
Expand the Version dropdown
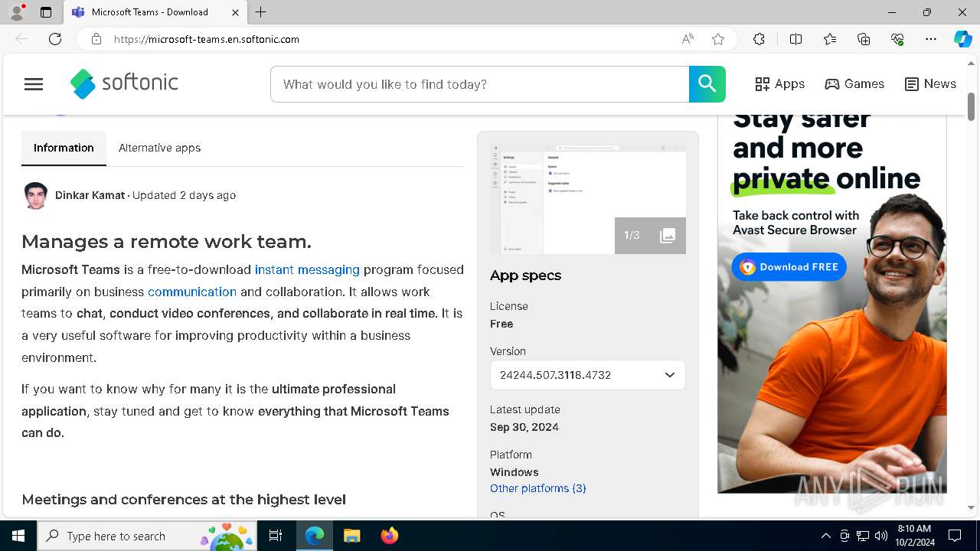click(588, 375)
